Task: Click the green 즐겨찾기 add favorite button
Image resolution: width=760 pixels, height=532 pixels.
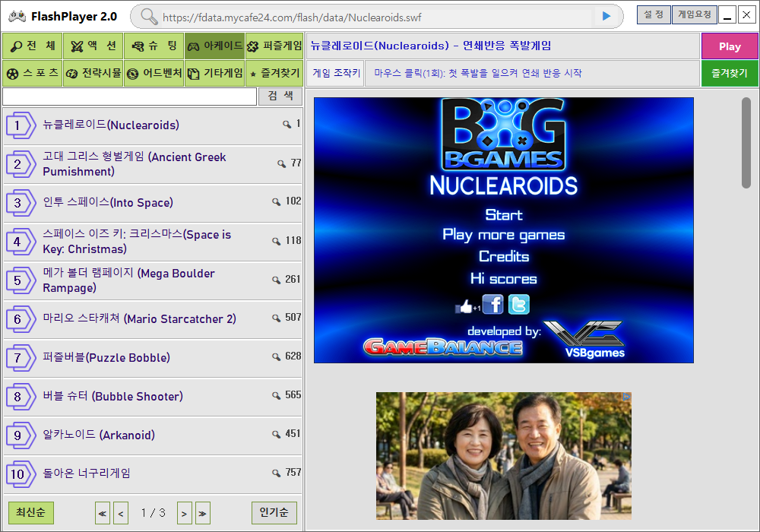Action: pyautogui.click(x=730, y=73)
